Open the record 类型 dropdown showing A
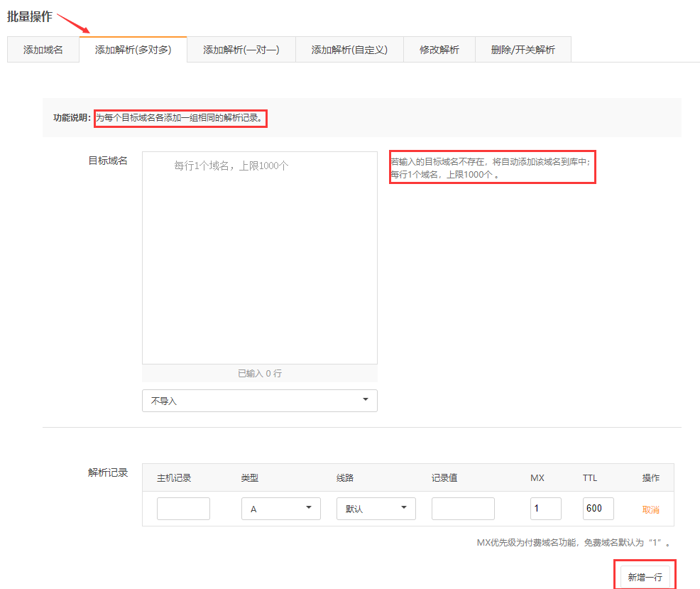The height and width of the screenshot is (589, 700). click(281, 509)
